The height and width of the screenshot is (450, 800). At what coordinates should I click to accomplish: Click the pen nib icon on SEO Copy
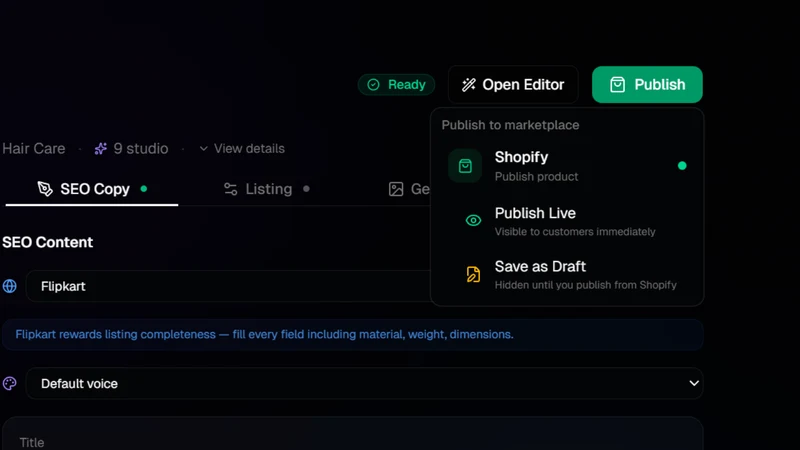tap(45, 189)
